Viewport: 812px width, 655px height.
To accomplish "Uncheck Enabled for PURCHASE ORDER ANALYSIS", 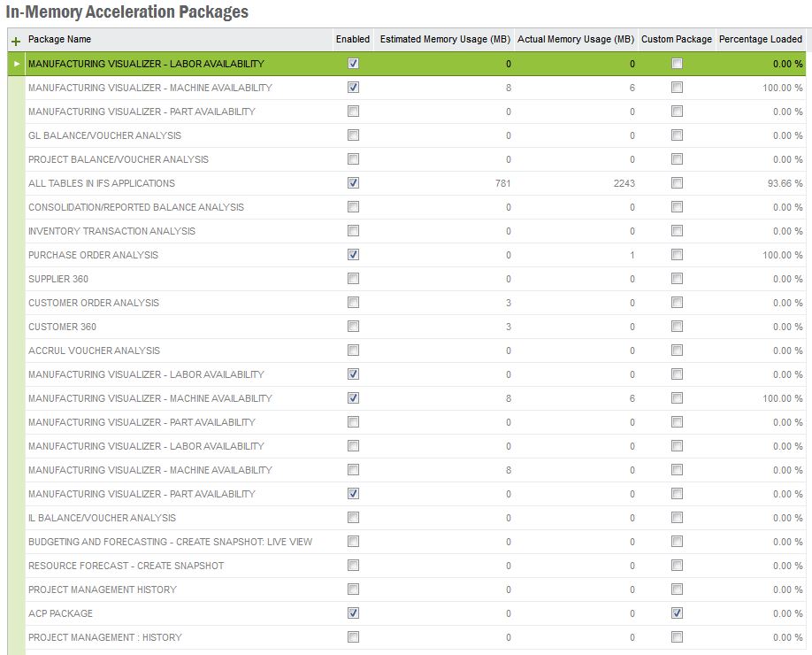I will coord(353,255).
